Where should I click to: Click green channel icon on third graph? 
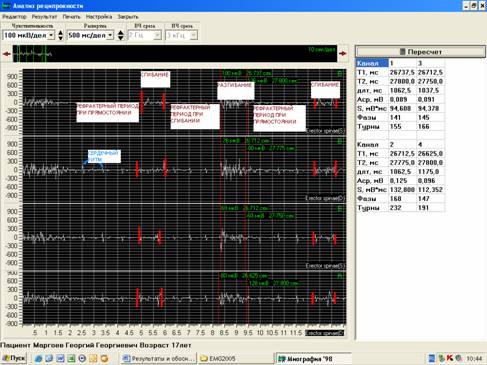point(340,209)
